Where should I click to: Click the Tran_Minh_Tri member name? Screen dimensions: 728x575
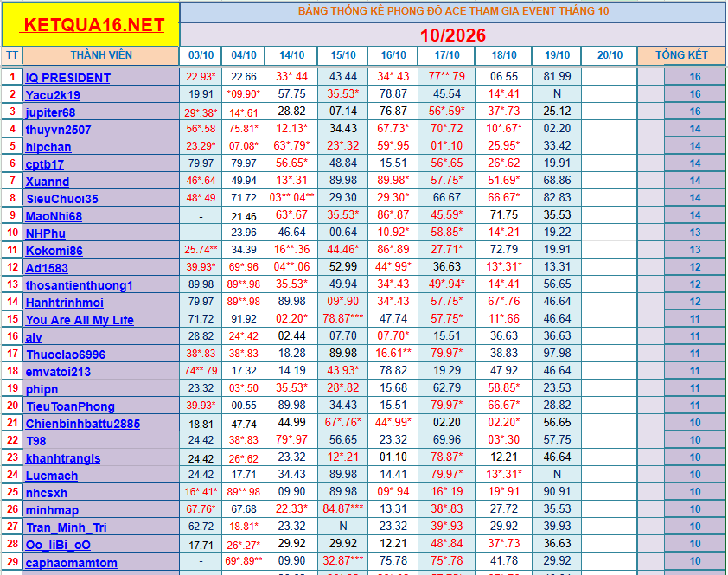[x=67, y=527]
